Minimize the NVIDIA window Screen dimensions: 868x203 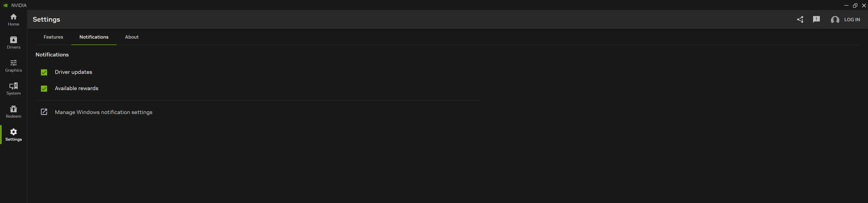tap(846, 5)
